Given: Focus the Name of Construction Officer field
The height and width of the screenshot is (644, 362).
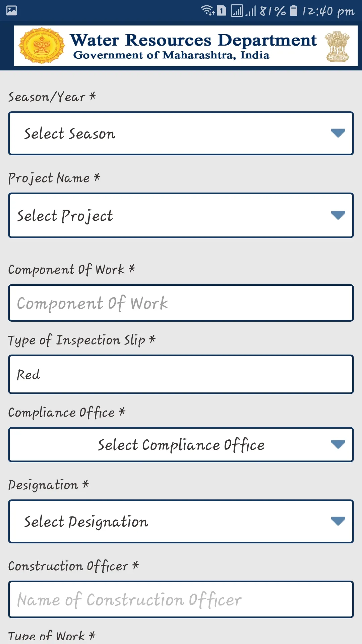Looking at the screenshot, I should pos(181,599).
